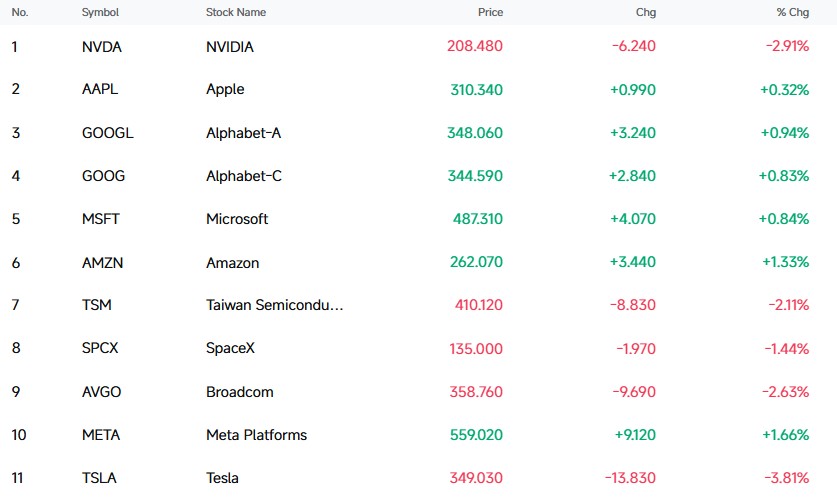Viewport: 837px width, 504px height.
Task: Click the AMZN ticker symbol
Action: pos(102,263)
